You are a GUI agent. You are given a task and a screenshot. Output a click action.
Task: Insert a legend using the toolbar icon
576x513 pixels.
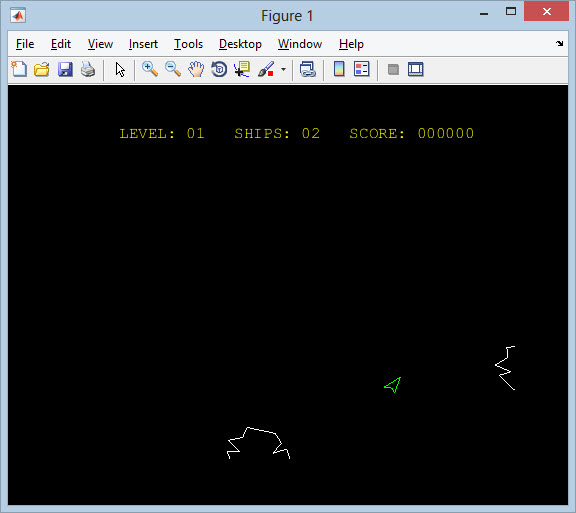pos(361,69)
